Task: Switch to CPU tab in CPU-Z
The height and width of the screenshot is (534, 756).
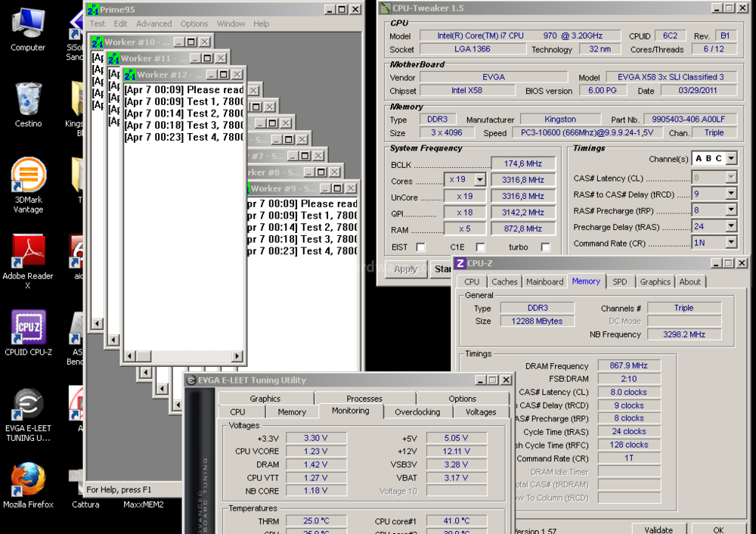Action: tap(472, 281)
